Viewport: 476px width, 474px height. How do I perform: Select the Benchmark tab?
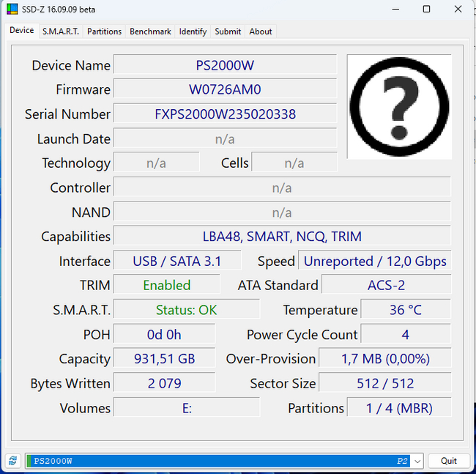(150, 32)
